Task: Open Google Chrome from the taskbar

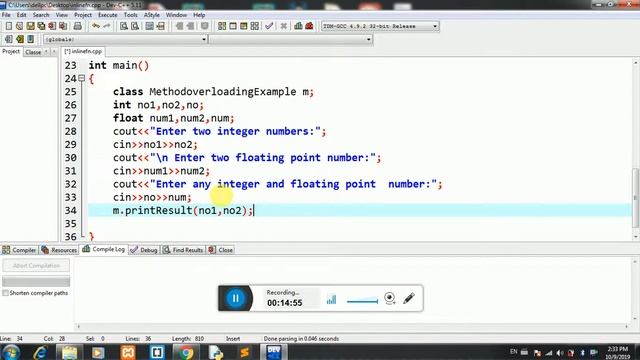Action: pyautogui.click(x=186, y=352)
